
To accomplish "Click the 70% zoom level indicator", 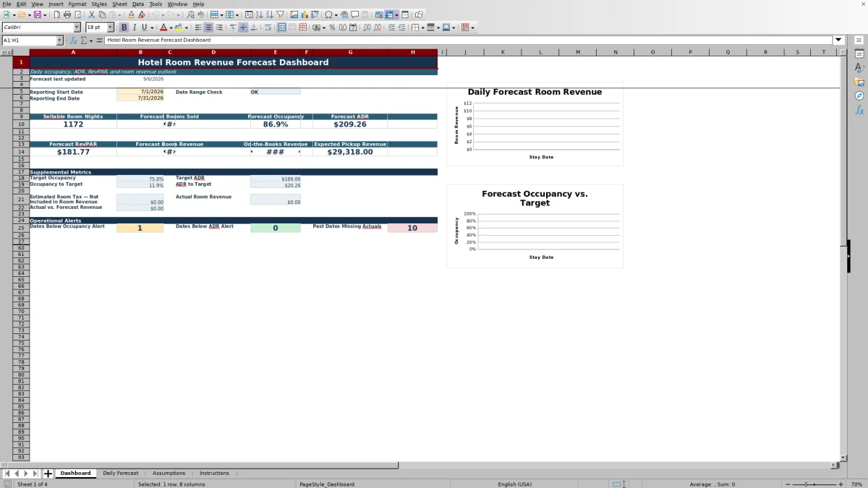I will [856, 484].
